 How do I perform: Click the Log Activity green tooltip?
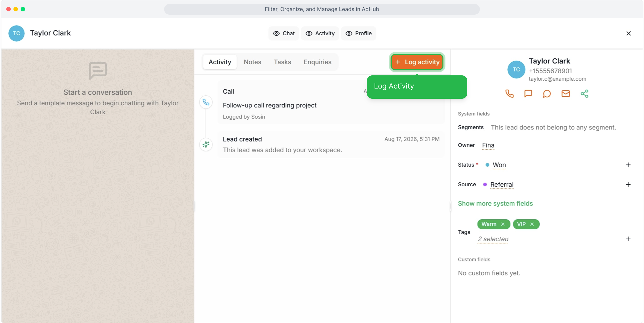tap(417, 87)
